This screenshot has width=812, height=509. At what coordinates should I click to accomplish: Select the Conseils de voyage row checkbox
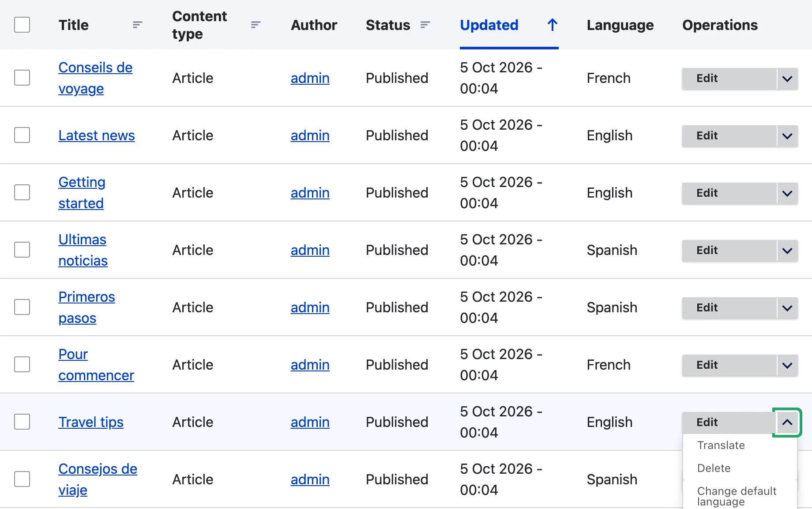[22, 78]
